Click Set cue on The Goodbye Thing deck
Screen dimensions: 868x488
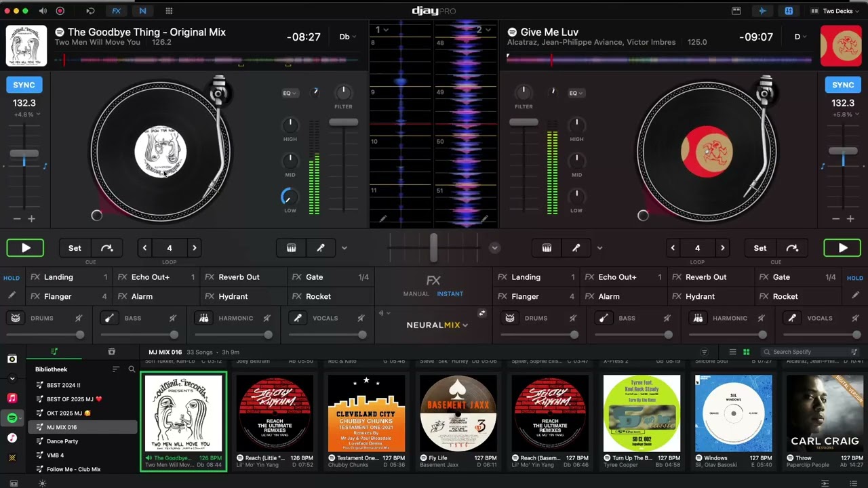click(x=75, y=248)
